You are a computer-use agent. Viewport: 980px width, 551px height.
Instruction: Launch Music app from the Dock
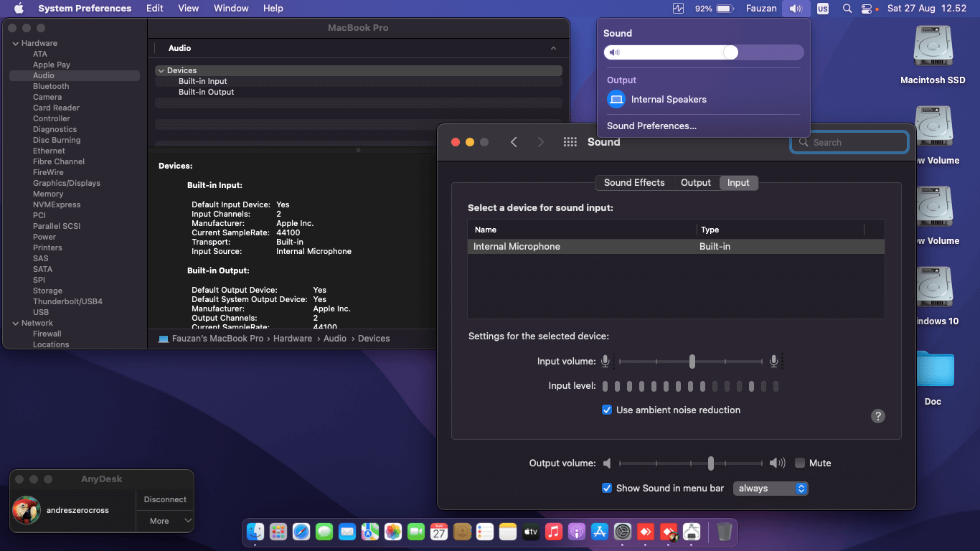(553, 532)
